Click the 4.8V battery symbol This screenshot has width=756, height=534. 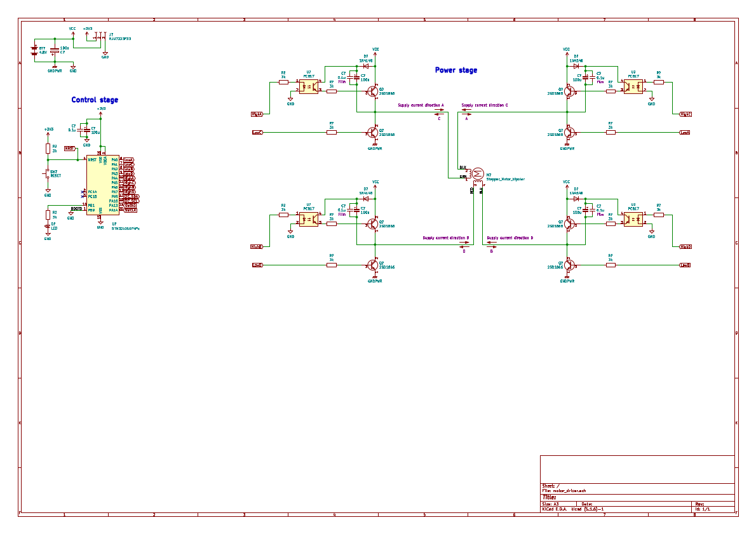pos(34,51)
